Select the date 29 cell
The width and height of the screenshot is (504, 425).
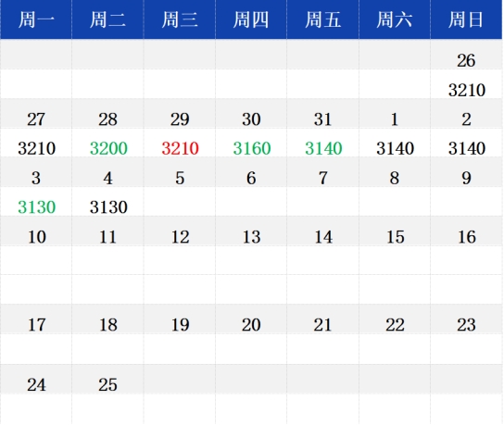(180, 119)
